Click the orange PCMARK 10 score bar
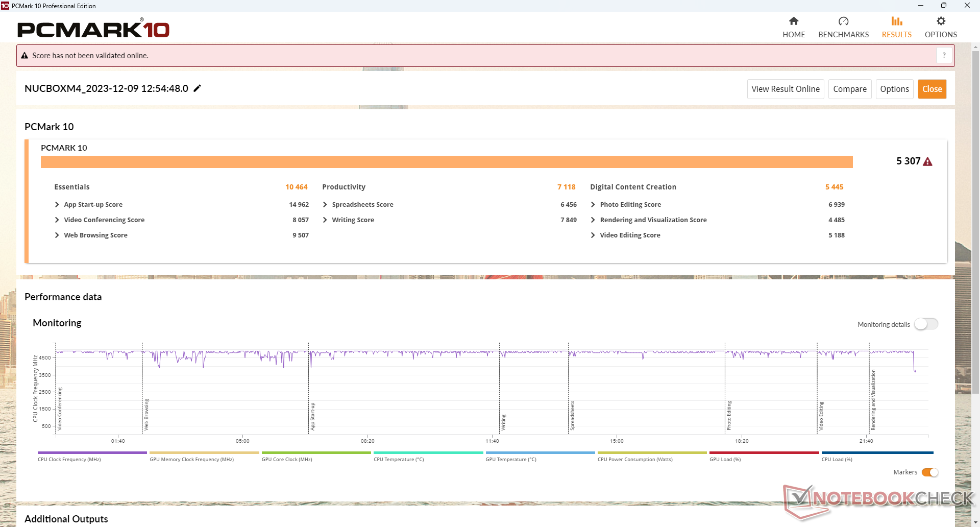Image resolution: width=980 pixels, height=527 pixels. 447,162
